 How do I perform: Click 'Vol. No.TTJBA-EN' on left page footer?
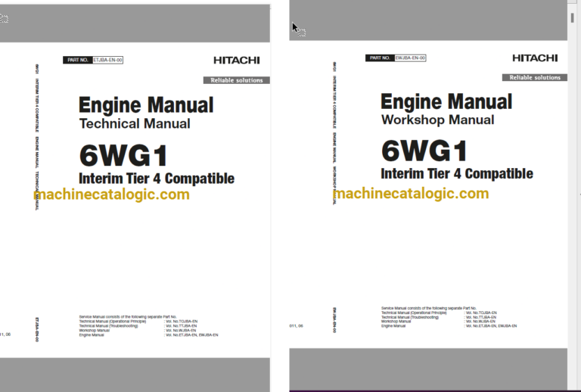point(182,326)
